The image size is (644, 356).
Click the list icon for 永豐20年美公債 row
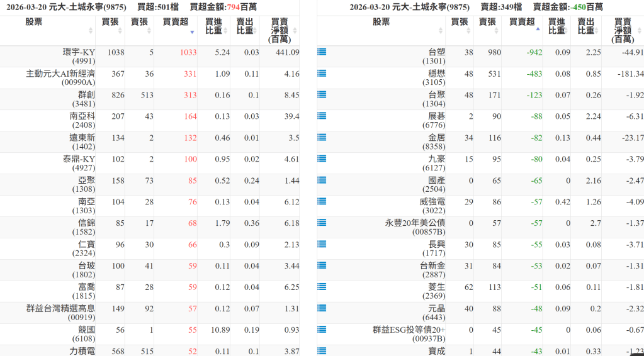click(x=322, y=223)
